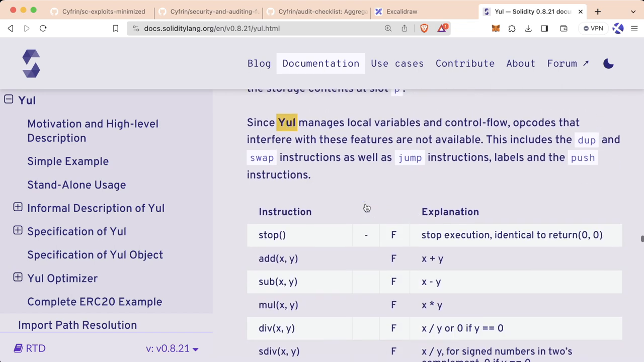Viewport: 644px width, 362px height.
Task: Collapse the Yul section
Action: pos(8,100)
